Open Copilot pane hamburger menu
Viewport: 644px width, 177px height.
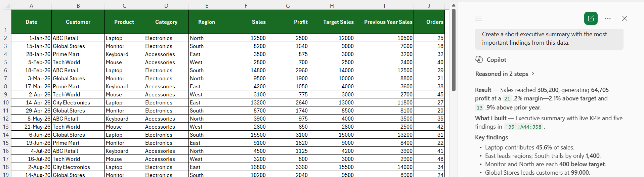479,18
